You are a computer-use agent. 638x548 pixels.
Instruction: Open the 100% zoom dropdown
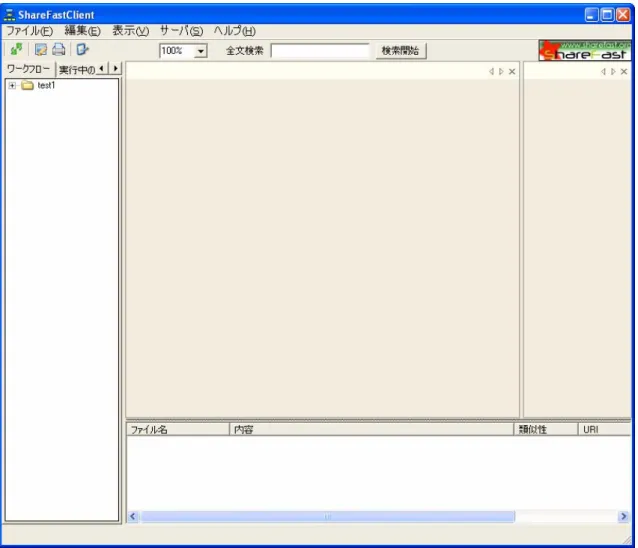201,51
